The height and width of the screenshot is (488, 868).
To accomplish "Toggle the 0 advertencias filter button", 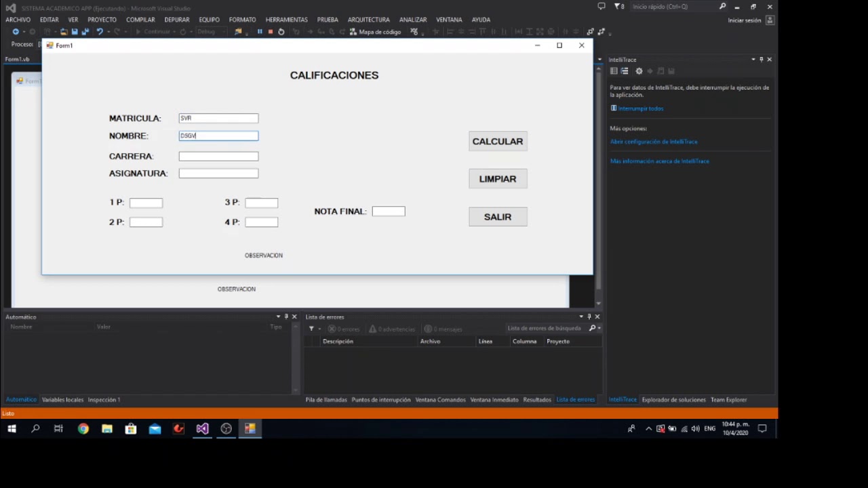I will click(392, 329).
